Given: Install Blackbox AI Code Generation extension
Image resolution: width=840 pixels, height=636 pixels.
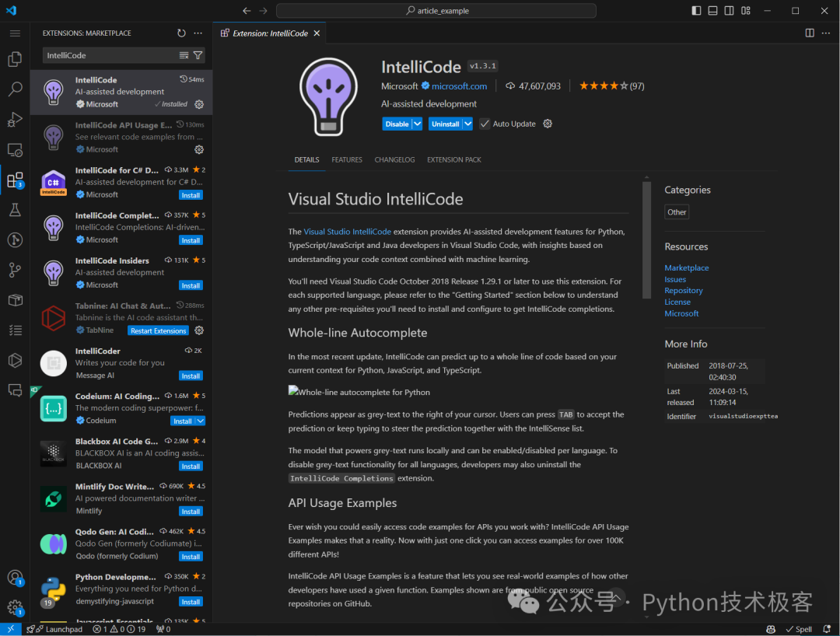Looking at the screenshot, I should point(191,467).
